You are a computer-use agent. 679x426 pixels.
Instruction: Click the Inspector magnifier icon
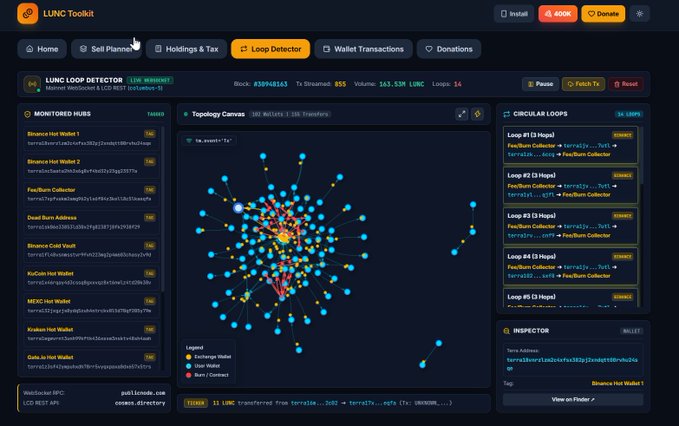point(506,331)
